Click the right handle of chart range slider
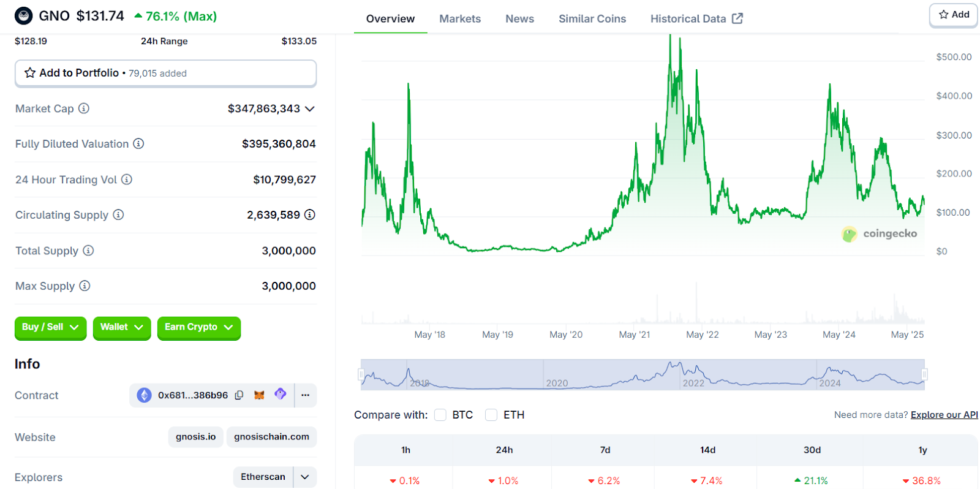The image size is (980, 489). [924, 374]
